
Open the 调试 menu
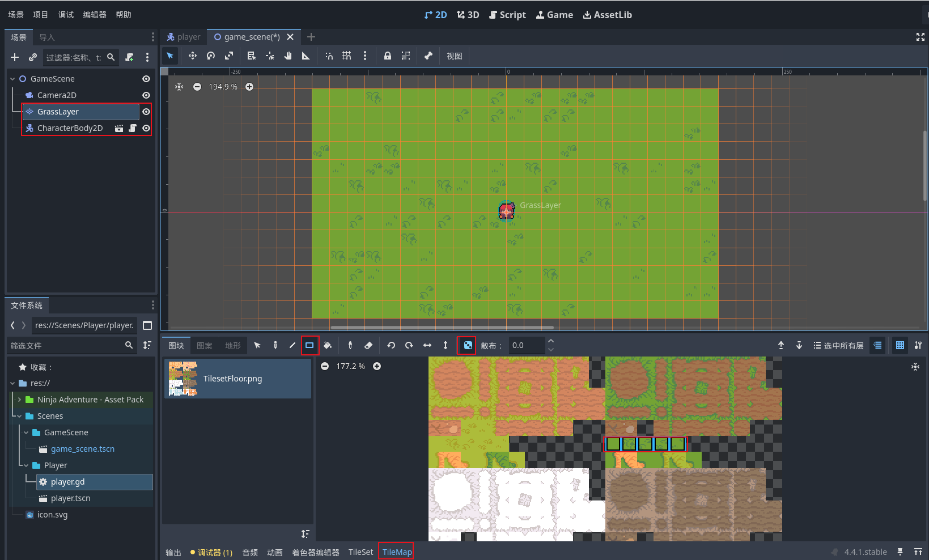[66, 15]
